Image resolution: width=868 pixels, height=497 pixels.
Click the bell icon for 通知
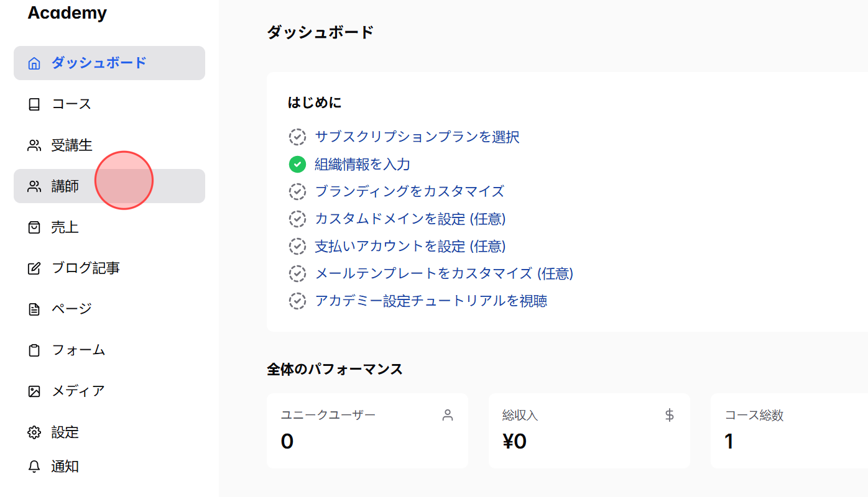[34, 467]
